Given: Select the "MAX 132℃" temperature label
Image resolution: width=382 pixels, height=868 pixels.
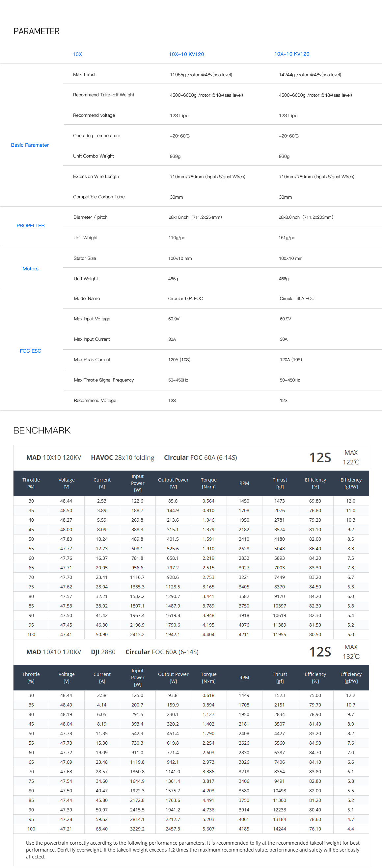Looking at the screenshot, I should 351,652.
